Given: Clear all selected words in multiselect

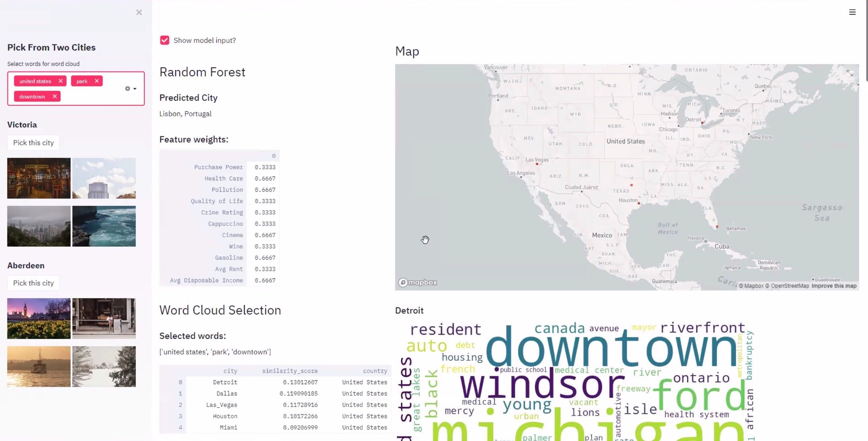Looking at the screenshot, I should click(x=127, y=89).
